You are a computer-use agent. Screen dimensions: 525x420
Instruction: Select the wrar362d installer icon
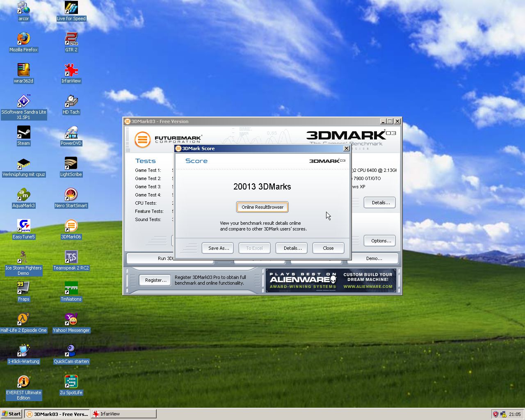pyautogui.click(x=23, y=73)
